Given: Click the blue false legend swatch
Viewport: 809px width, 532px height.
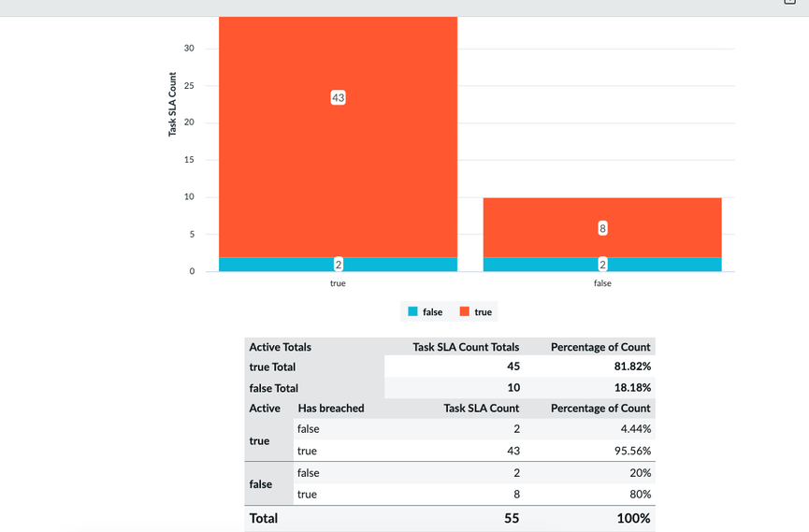Looking at the screenshot, I should point(412,311).
